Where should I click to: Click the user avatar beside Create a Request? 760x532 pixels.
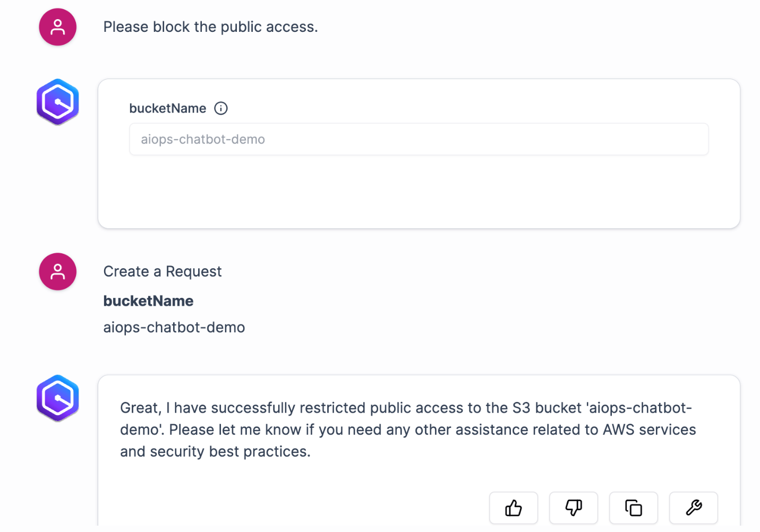(57, 271)
